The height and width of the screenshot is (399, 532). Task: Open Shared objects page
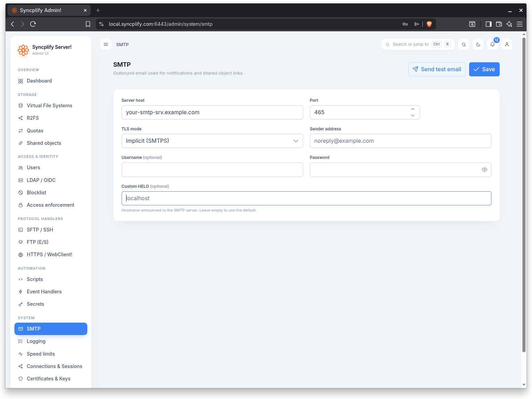click(x=51, y=143)
